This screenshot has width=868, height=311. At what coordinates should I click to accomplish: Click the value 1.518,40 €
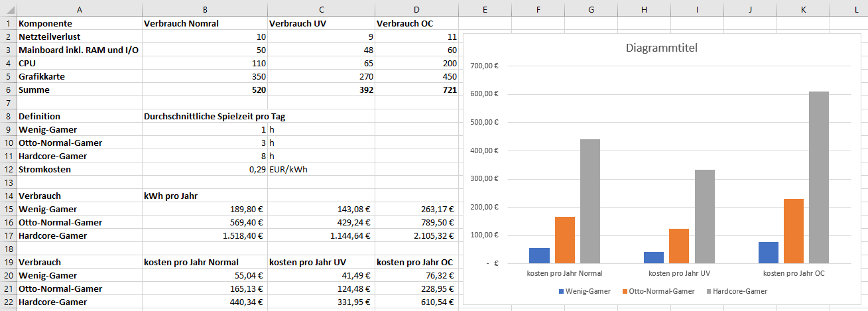point(205,235)
